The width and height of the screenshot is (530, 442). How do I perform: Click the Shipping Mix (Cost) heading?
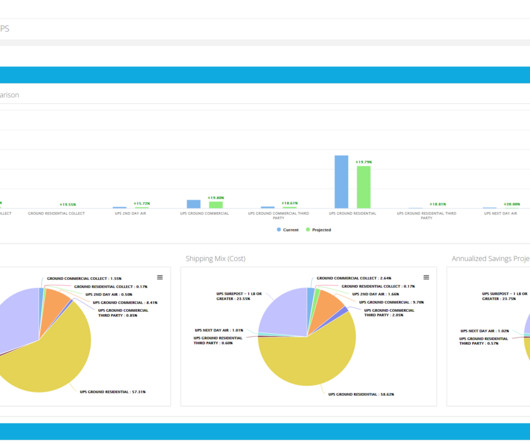(215, 259)
